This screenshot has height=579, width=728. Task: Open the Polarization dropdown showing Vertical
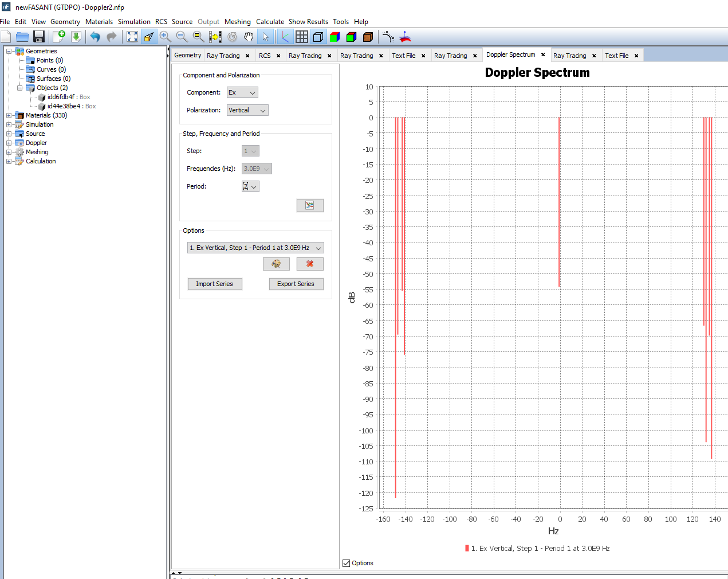pos(247,111)
